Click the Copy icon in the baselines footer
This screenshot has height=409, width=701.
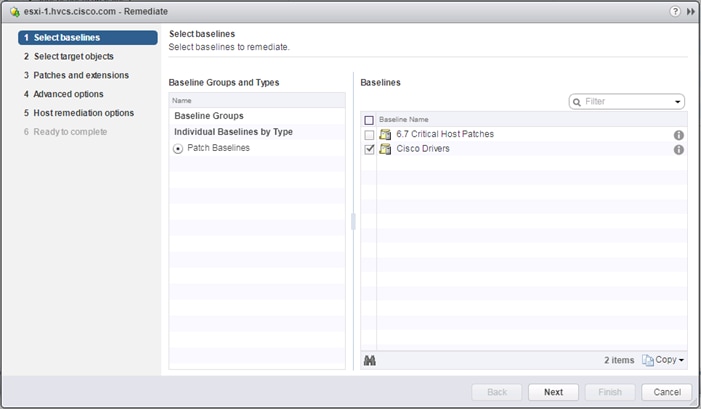point(647,360)
